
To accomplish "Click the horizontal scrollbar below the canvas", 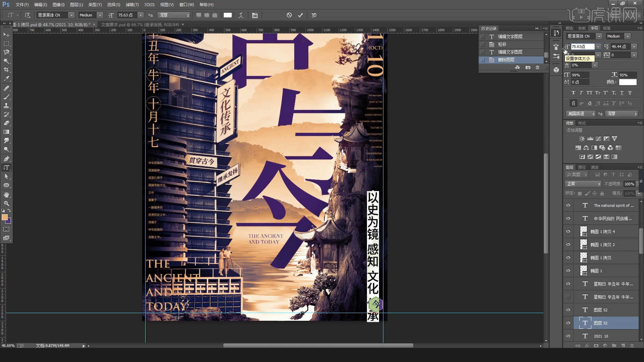I will pyautogui.click(x=319, y=346).
